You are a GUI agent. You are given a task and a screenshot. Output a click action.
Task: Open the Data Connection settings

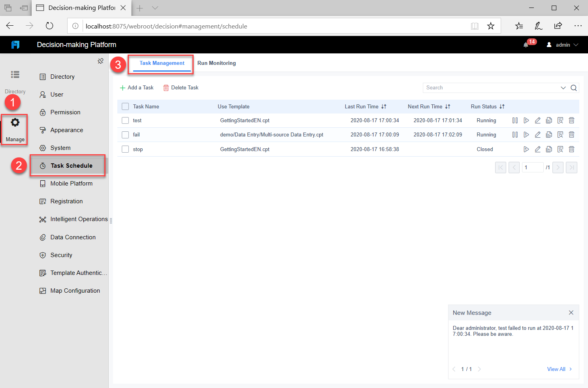(73, 237)
